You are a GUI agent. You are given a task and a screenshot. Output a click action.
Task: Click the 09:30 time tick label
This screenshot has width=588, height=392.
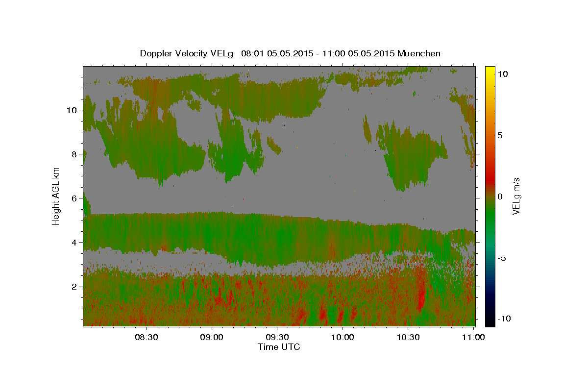coord(277,338)
